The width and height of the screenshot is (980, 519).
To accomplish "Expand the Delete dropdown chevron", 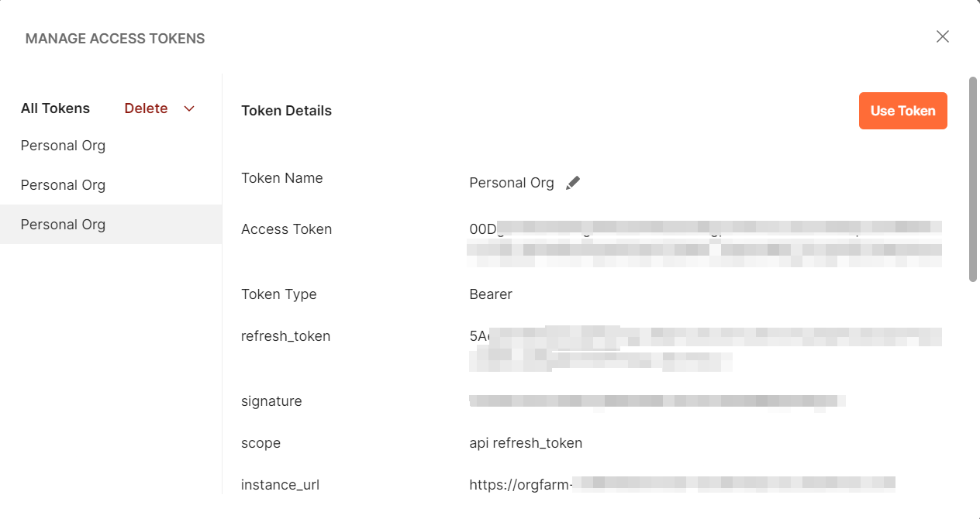I will 189,108.
